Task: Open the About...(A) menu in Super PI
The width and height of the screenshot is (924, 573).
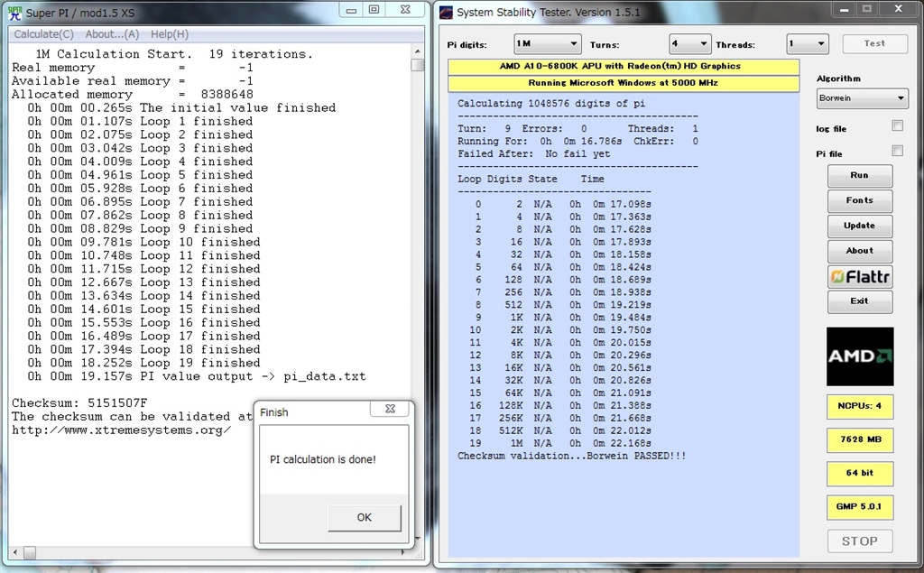Action: pyautogui.click(x=112, y=34)
